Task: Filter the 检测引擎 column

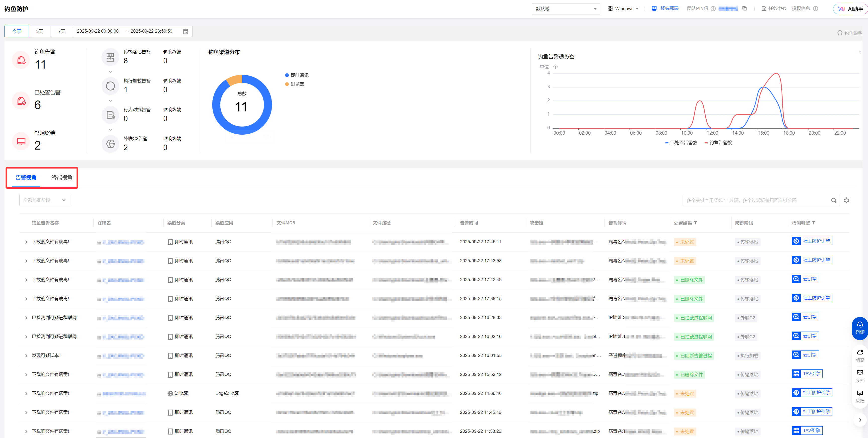Action: click(x=814, y=223)
